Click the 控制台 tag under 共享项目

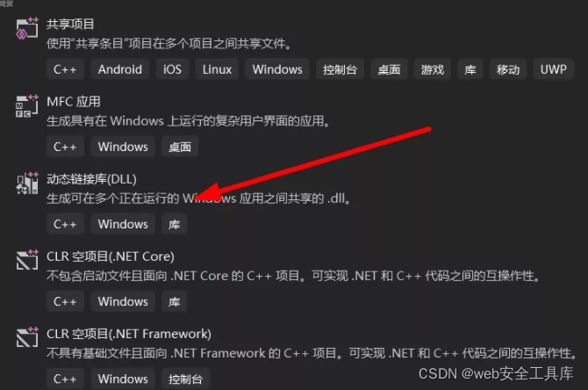click(340, 69)
